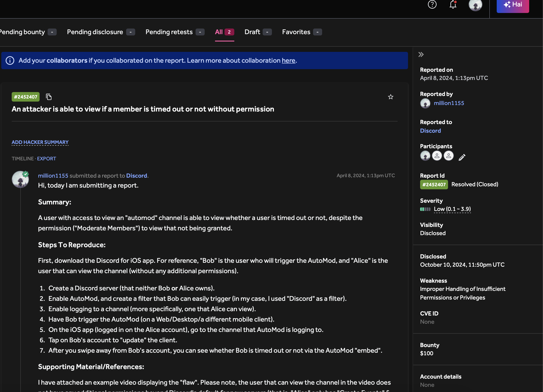Collapse the report sidebar with double chevron
Viewport: 543px width, 392px height.
421,54
